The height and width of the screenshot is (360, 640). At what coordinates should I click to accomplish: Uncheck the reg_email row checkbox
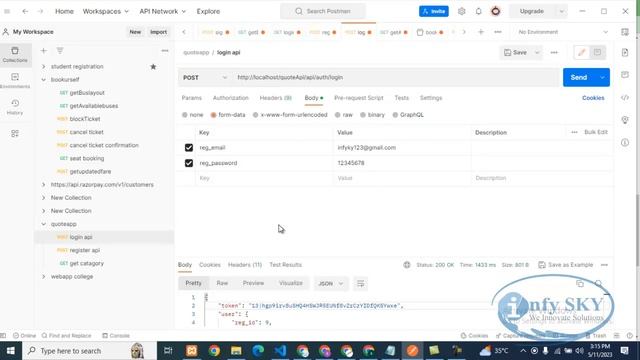coord(189,147)
